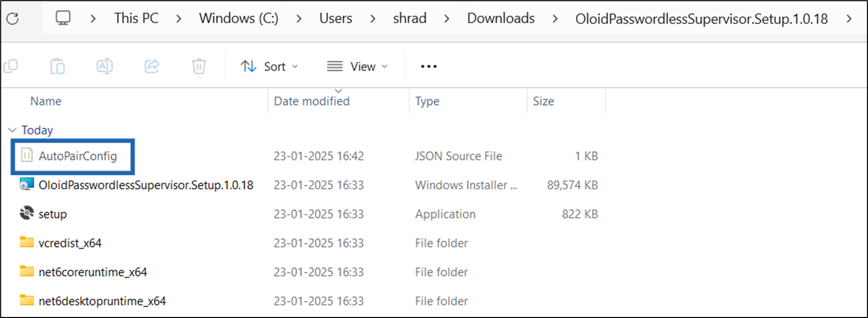Go to Windows (C:) breadcrumb
Image resolution: width=868 pixels, height=318 pixels.
tap(238, 19)
